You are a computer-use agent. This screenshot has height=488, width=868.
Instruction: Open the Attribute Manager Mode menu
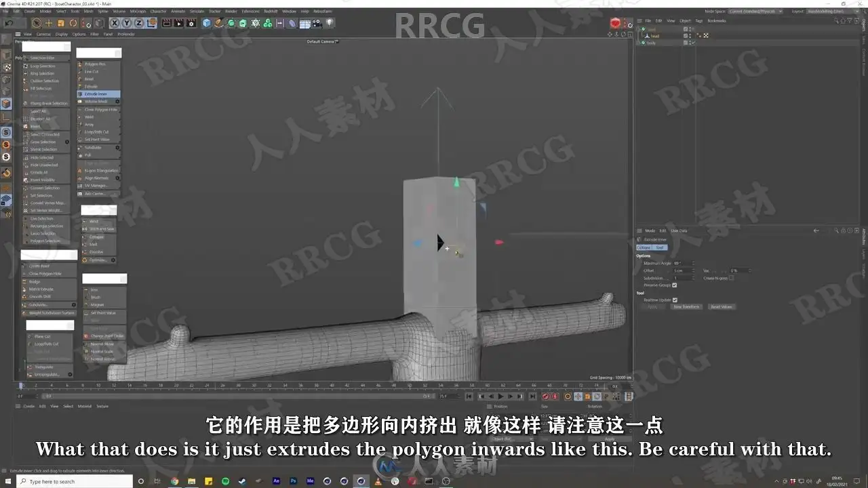click(650, 230)
